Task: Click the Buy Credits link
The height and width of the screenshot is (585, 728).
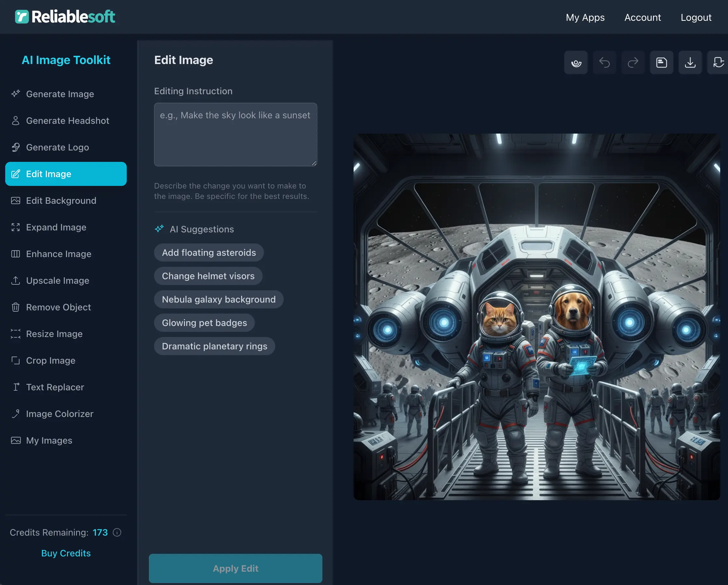Action: 66,553
